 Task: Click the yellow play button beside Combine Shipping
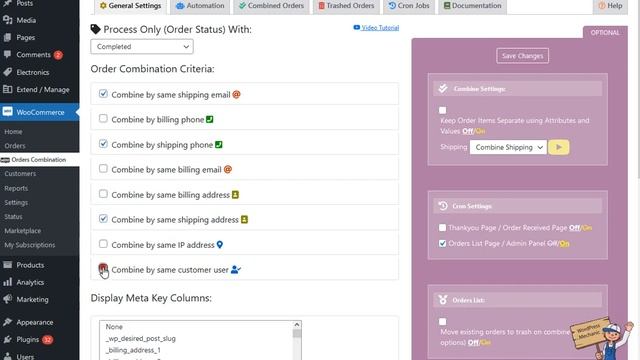(559, 147)
